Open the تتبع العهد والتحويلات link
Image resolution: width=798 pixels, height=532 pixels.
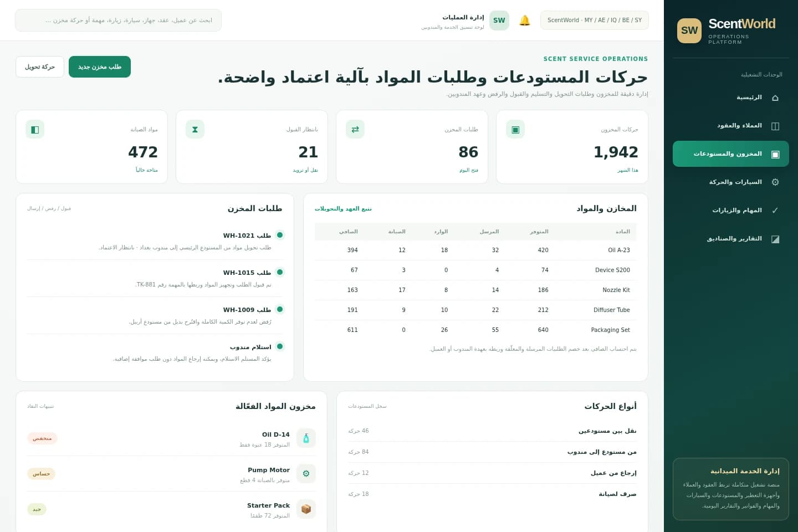click(343, 209)
